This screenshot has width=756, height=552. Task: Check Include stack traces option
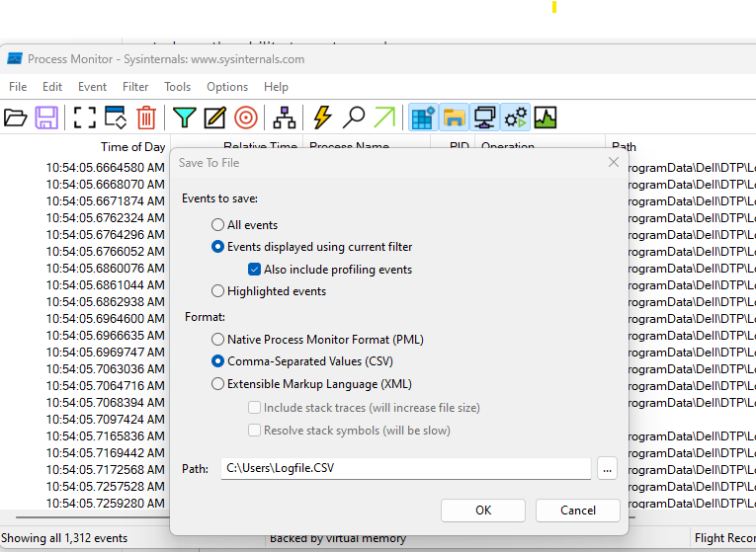tap(254, 408)
